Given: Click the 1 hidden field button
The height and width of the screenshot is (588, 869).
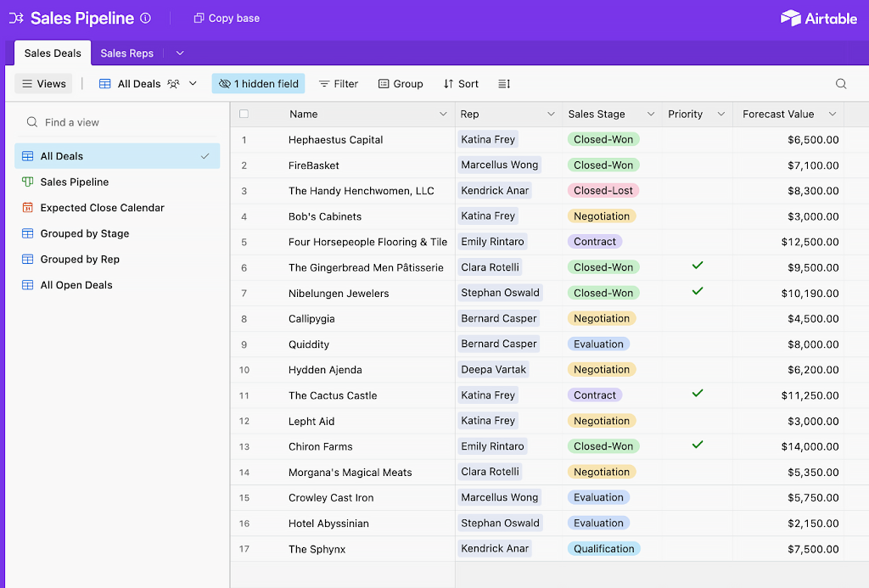Looking at the screenshot, I should [x=258, y=84].
